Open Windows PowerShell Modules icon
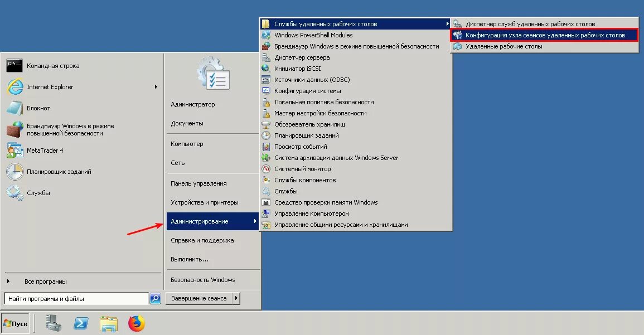The width and height of the screenshot is (644, 335). pyautogui.click(x=266, y=35)
